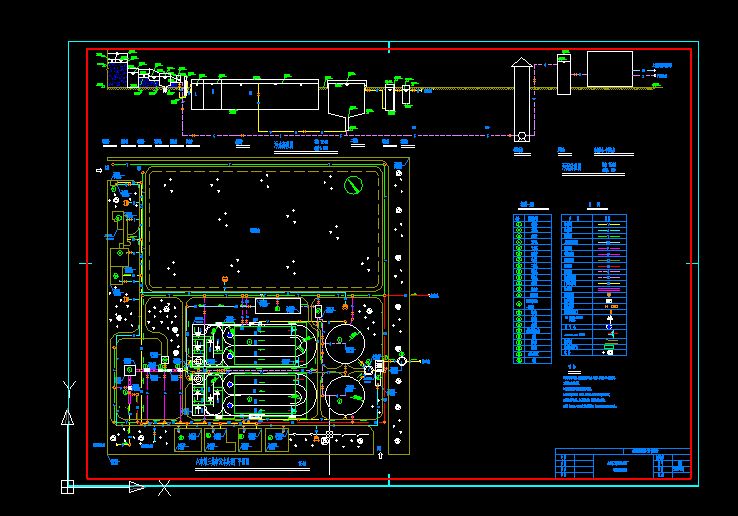Image resolution: width=738 pixels, height=516 pixels.
Task: Select the large white rectangle in upper-right section
Action: tap(610, 69)
